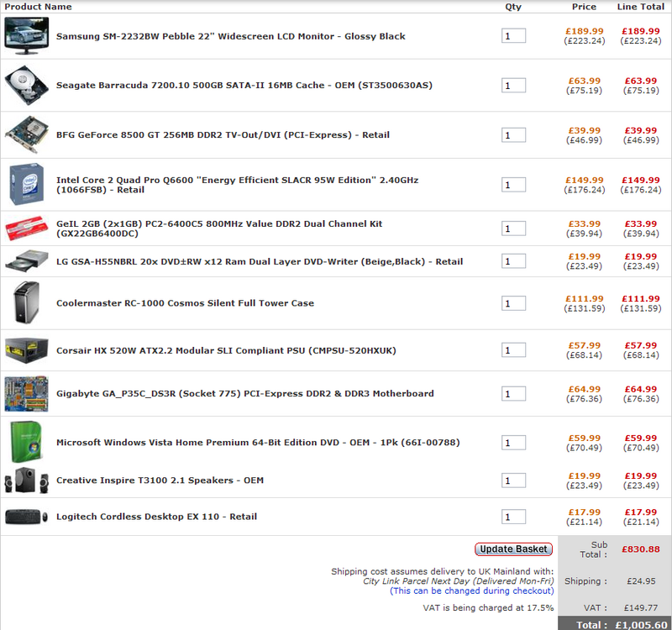Focus quantity field for Samsung monitor

click(x=513, y=36)
